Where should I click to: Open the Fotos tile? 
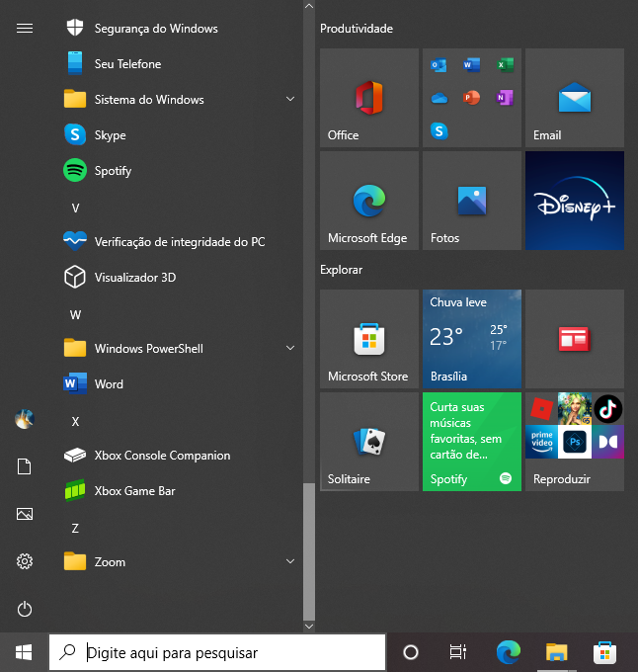[x=472, y=201]
